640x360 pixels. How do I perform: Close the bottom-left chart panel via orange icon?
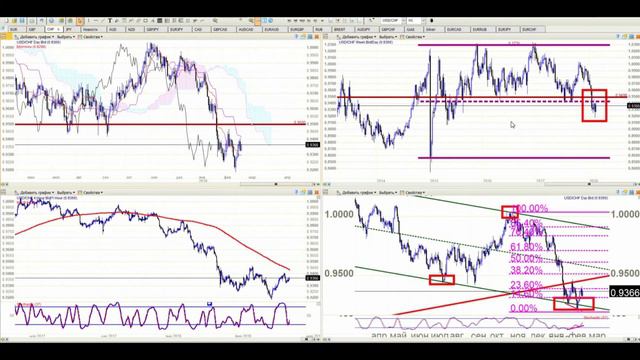pyautogui.click(x=316, y=192)
